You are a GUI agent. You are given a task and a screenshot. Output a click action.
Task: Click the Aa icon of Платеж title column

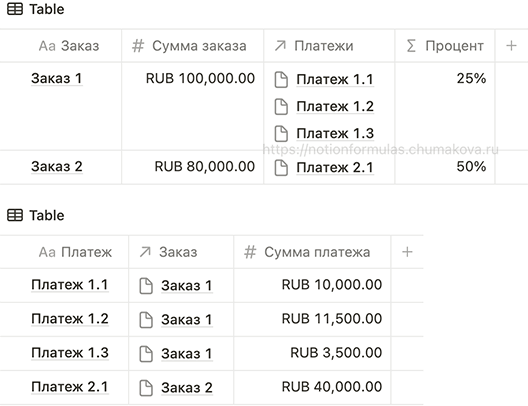click(47, 252)
